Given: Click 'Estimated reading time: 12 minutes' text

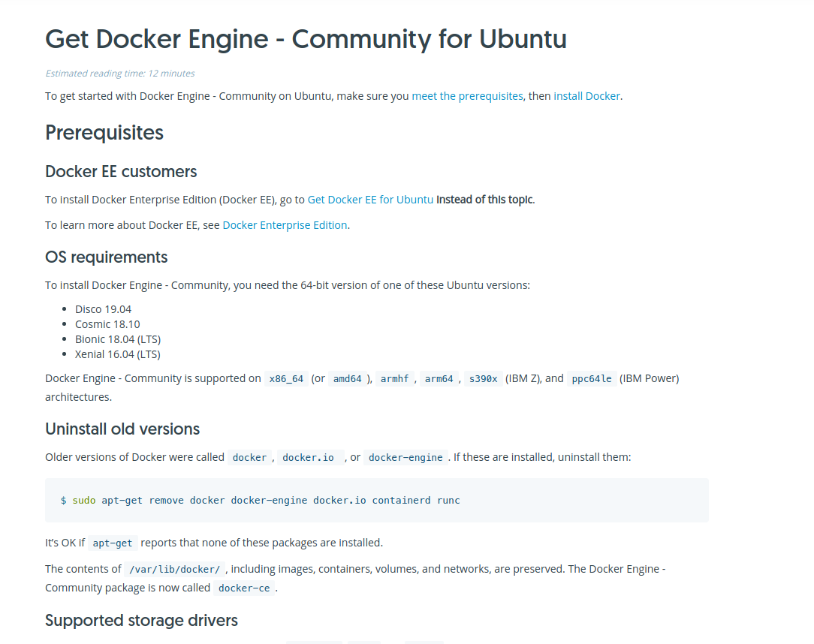Looking at the screenshot, I should click(120, 73).
